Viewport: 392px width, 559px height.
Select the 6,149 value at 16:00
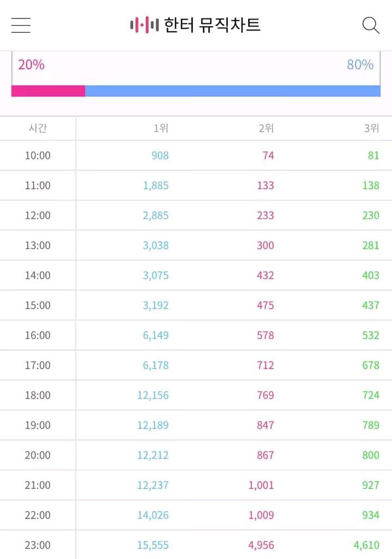tap(156, 335)
